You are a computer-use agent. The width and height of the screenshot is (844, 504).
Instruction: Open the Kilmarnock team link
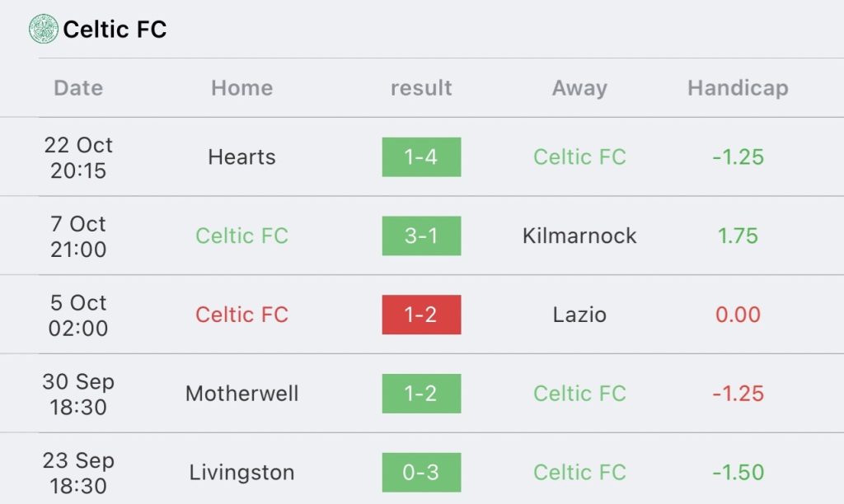[579, 236]
